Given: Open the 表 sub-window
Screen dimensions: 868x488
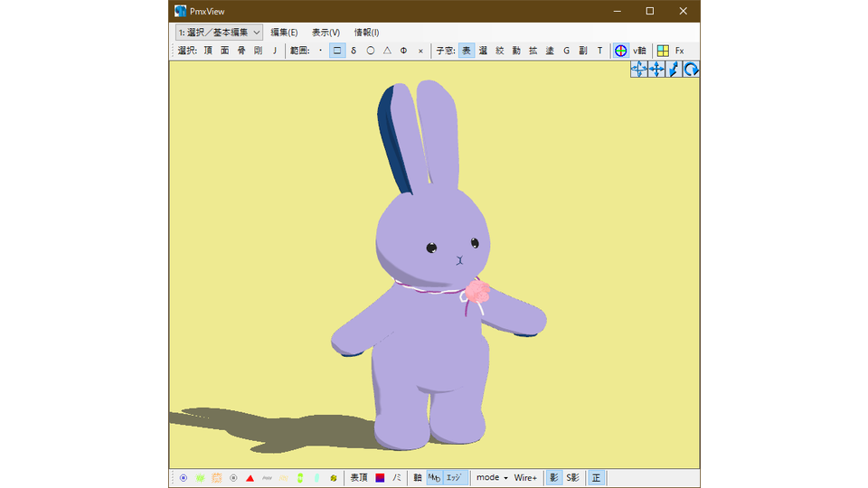Looking at the screenshot, I should pos(467,51).
